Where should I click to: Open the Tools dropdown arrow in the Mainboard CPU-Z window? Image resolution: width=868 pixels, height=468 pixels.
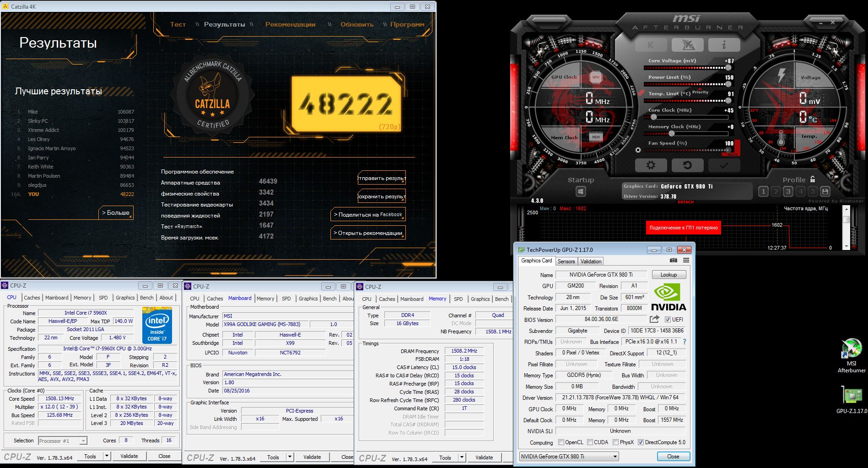290,457
